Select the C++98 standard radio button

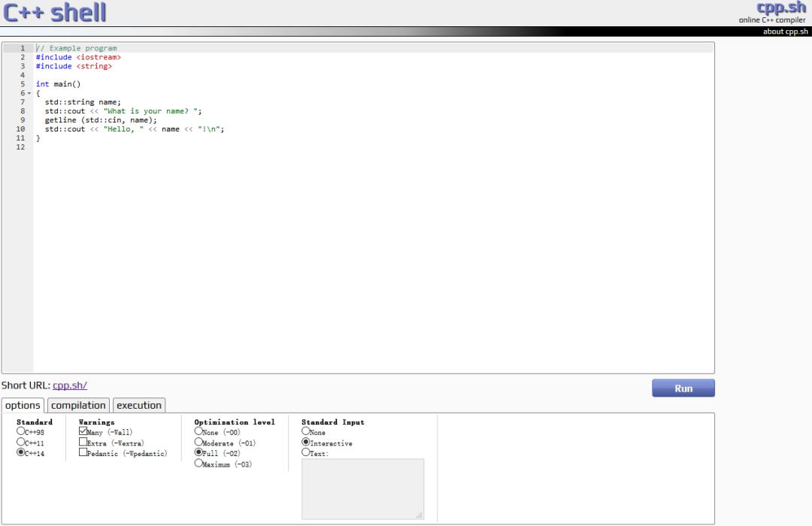[x=21, y=431]
